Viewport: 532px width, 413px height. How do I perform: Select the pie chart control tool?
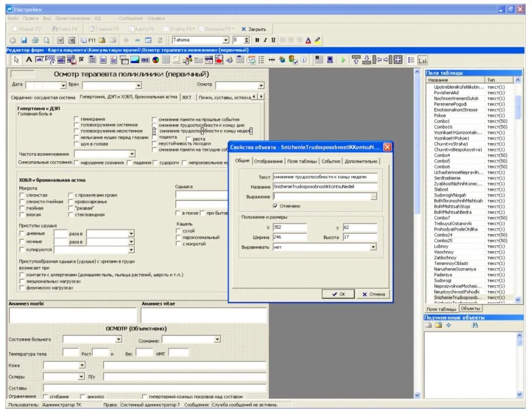pyautogui.click(x=156, y=60)
